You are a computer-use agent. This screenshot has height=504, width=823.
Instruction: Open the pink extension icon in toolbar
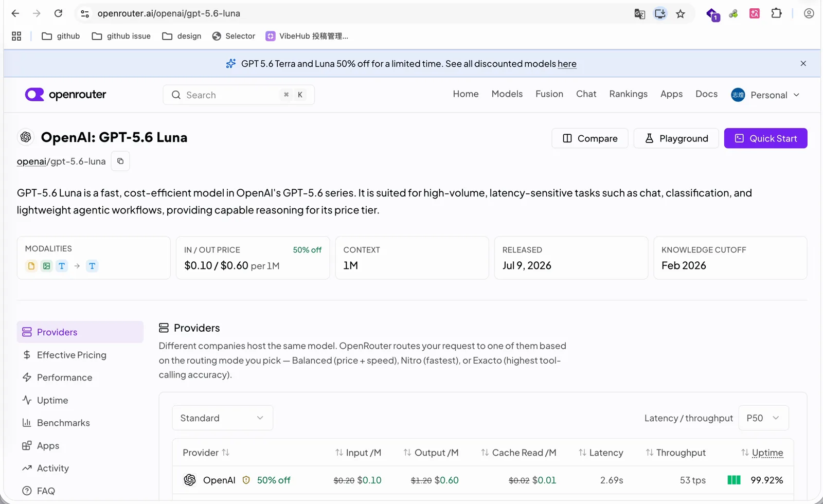[x=755, y=14]
